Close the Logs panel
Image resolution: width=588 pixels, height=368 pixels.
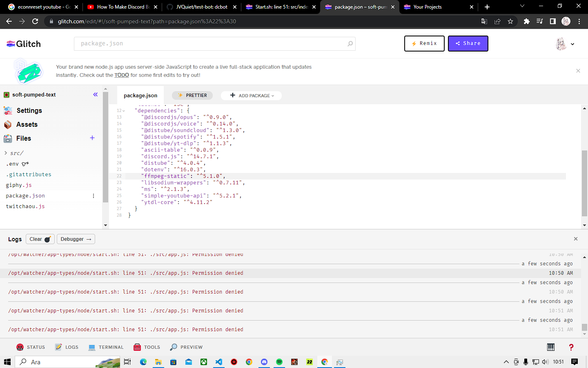(x=576, y=239)
